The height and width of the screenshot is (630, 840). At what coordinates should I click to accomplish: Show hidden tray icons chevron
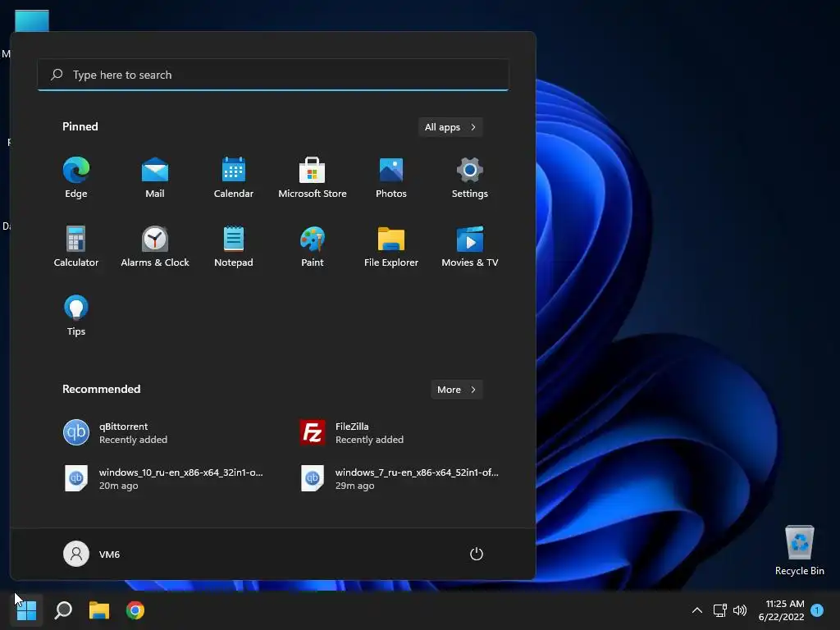tap(697, 610)
